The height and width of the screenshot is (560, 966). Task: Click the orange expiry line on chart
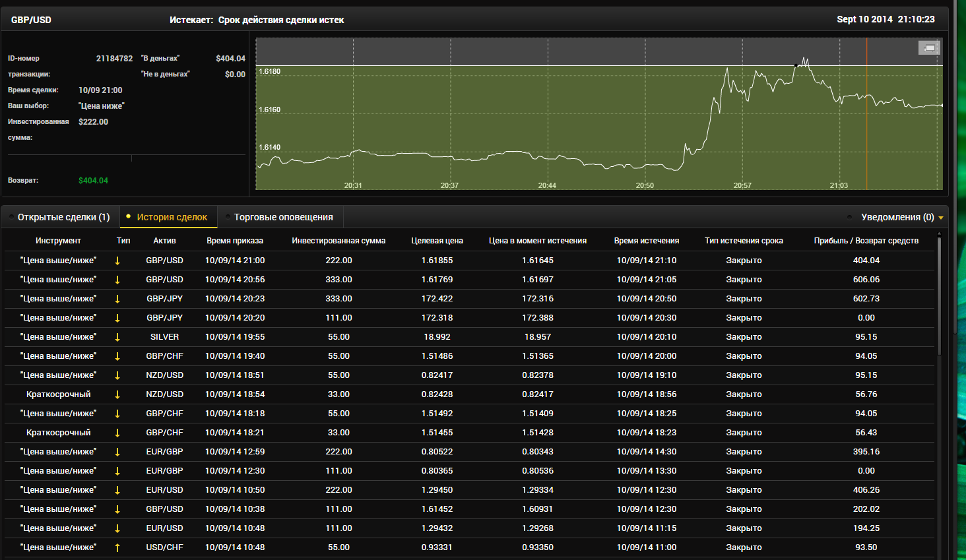point(867,113)
